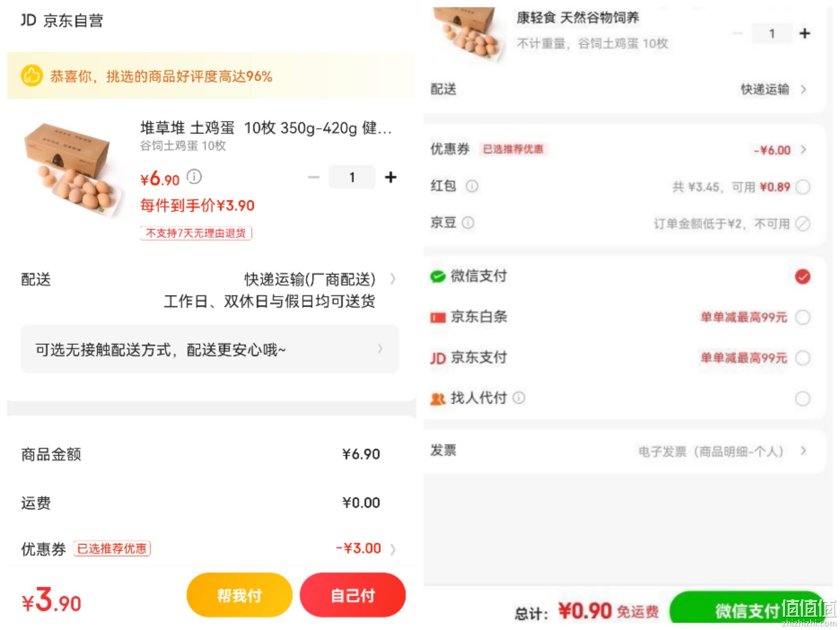Tap the info icon next to 找人代付
840x630 pixels.
[518, 398]
